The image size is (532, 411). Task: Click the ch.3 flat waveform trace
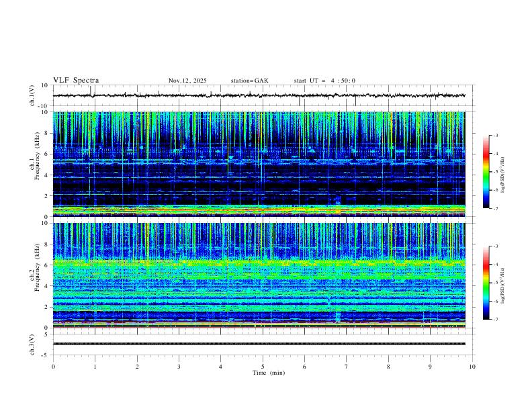pyautogui.click(x=259, y=344)
